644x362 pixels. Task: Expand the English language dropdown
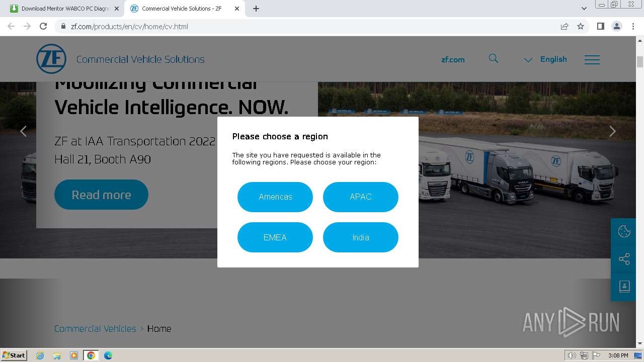[545, 59]
